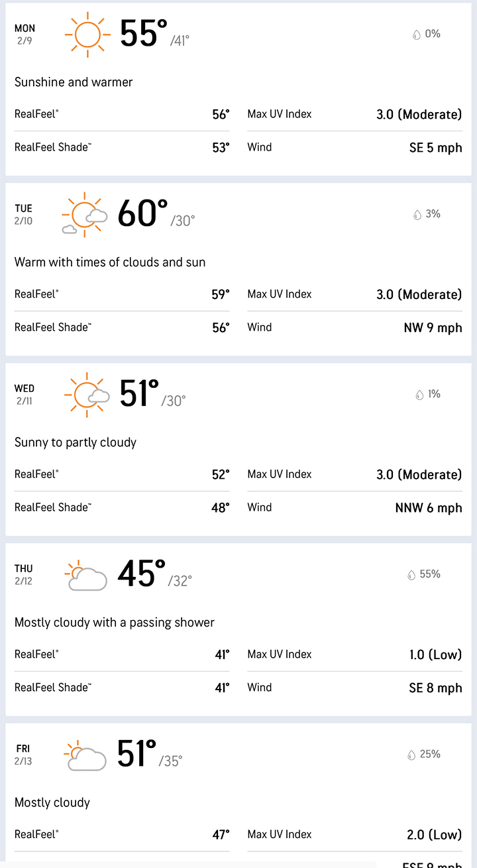Click the "Sunshine and warmer" description

(74, 82)
